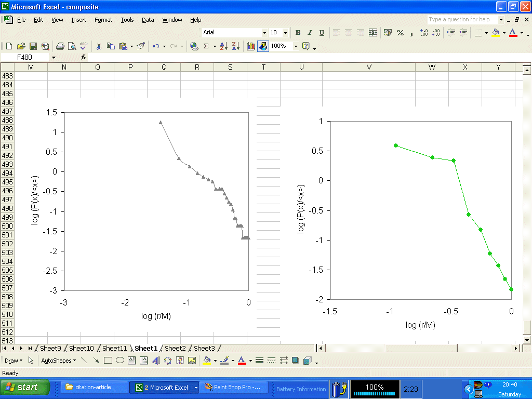Screen dimensions: 532x399
Task: Click the Insert Function fx icon
Action: point(84,57)
